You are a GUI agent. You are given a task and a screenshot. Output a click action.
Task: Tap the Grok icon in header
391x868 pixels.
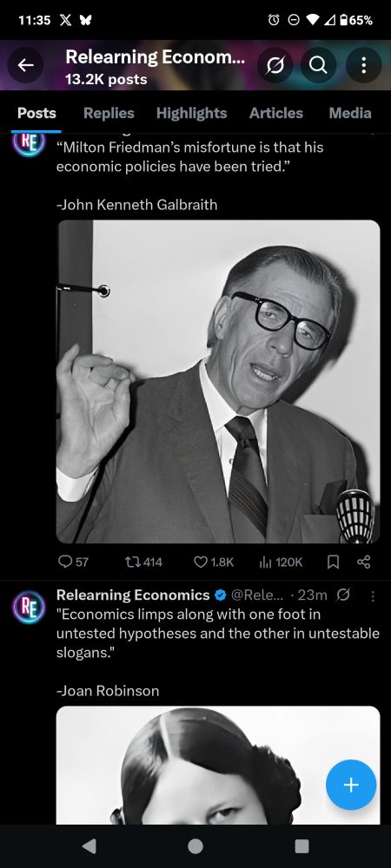[275, 66]
